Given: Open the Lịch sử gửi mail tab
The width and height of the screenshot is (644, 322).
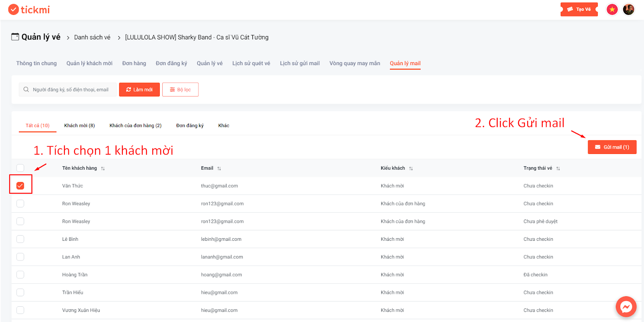Looking at the screenshot, I should pos(300,63).
